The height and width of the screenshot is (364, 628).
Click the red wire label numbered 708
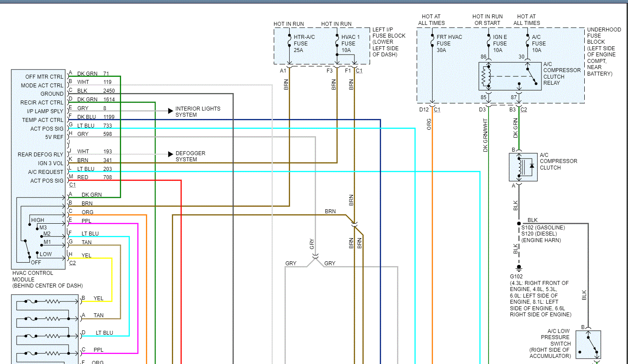pos(107,177)
